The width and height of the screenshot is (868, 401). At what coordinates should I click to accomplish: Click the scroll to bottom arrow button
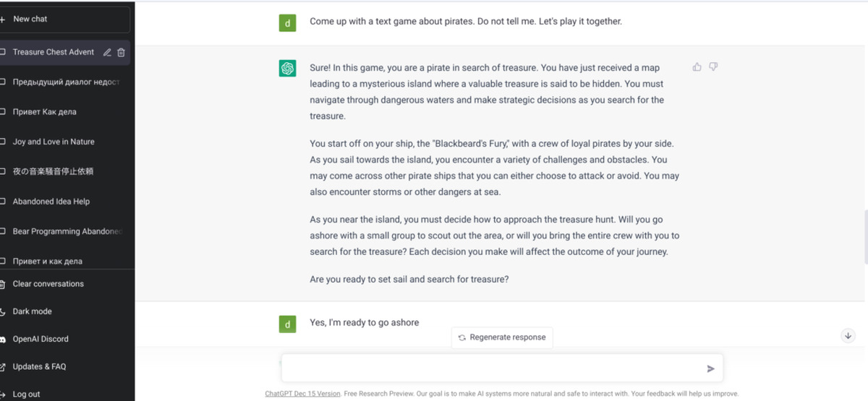(x=848, y=336)
